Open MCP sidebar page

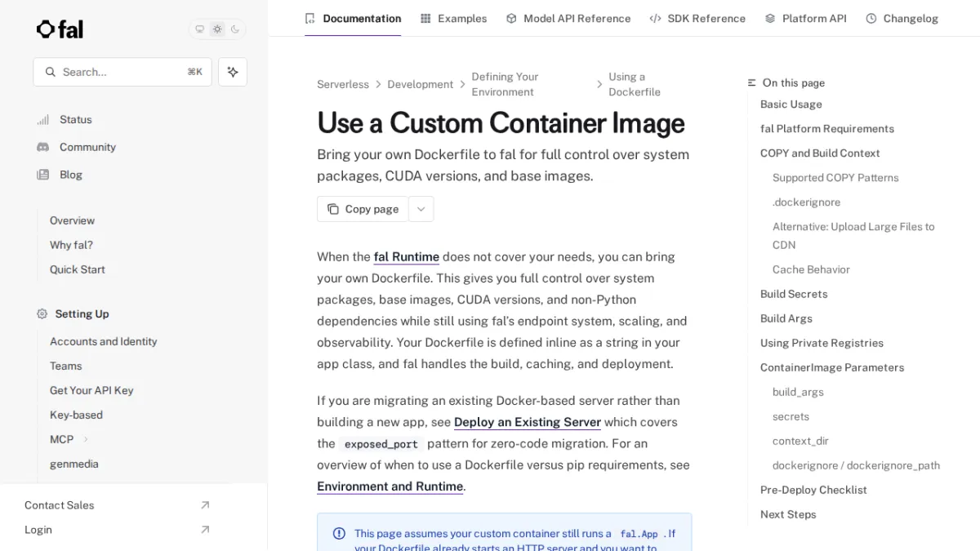[62, 439]
